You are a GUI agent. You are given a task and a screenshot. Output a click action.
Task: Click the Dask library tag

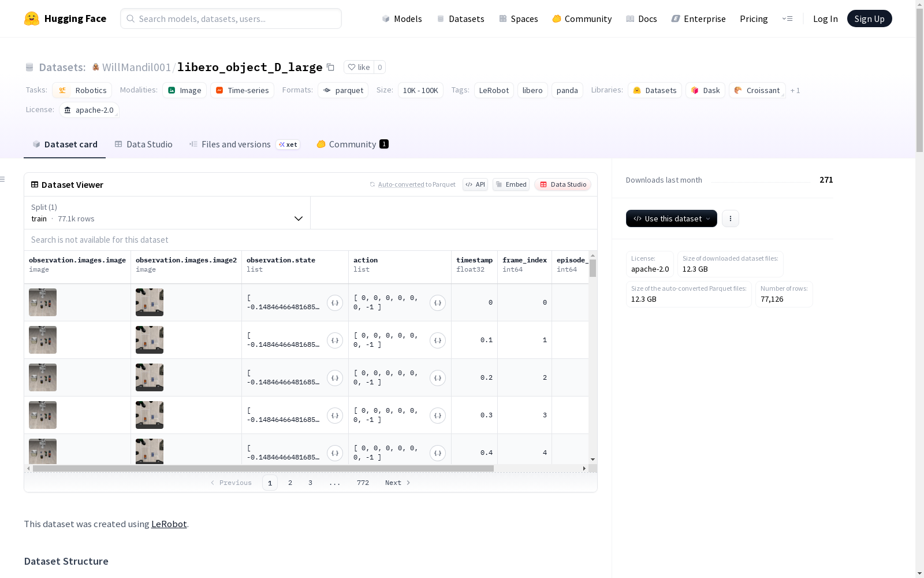(706, 90)
